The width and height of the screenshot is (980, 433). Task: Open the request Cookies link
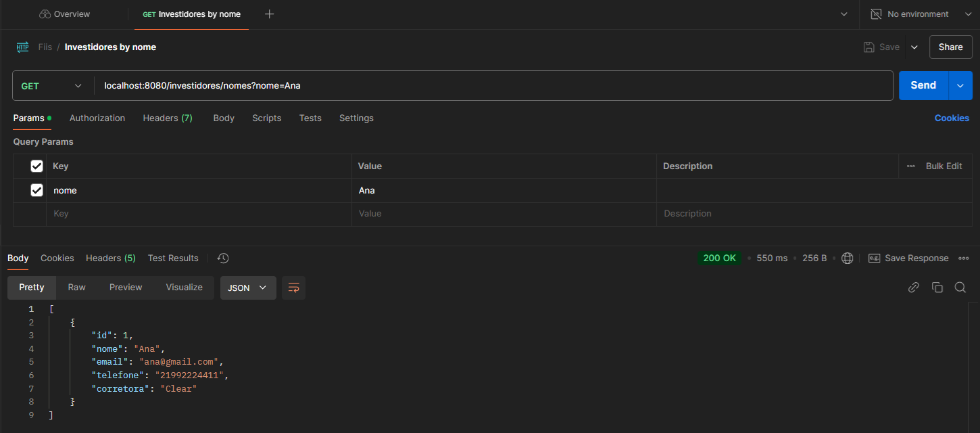click(952, 118)
